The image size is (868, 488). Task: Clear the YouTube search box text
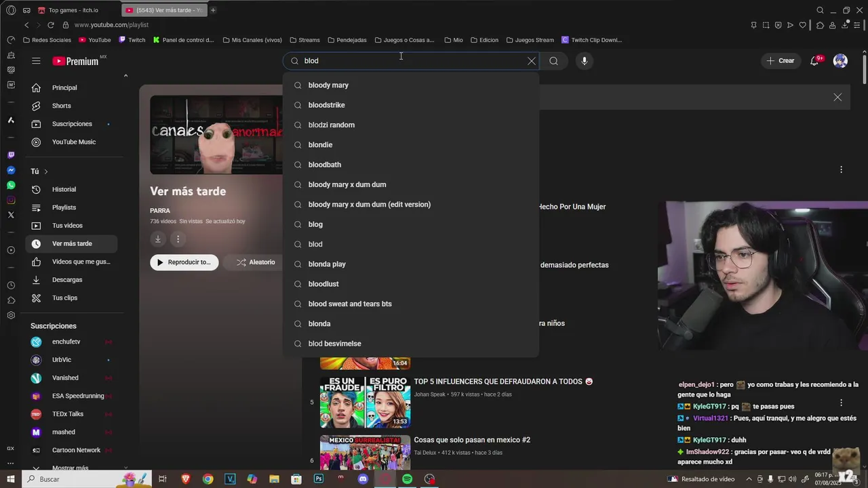tap(532, 61)
